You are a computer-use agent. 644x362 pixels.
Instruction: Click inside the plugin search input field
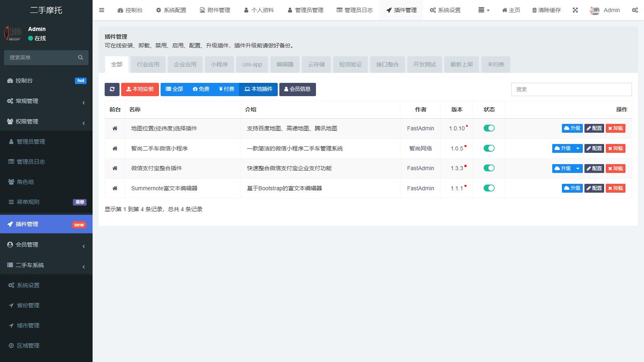click(571, 89)
